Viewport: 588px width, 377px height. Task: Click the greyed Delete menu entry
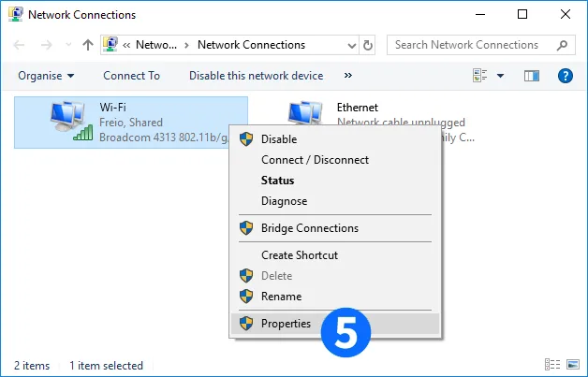click(x=335, y=276)
